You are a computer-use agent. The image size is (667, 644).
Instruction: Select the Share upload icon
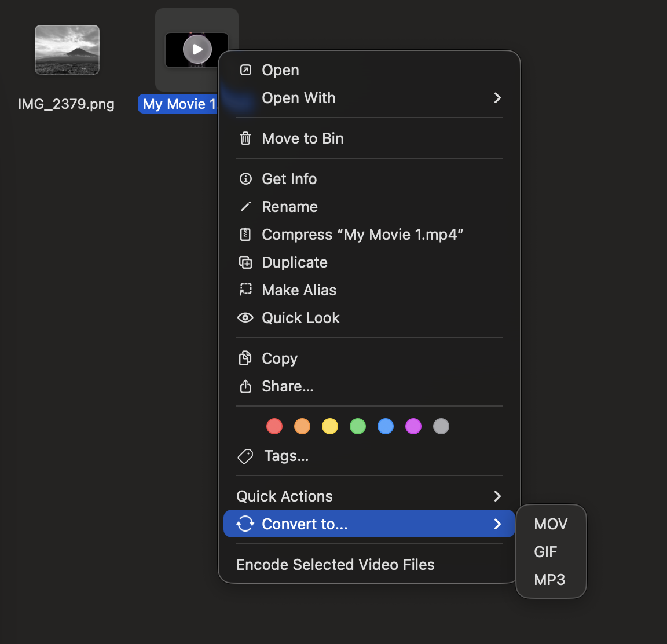point(245,386)
